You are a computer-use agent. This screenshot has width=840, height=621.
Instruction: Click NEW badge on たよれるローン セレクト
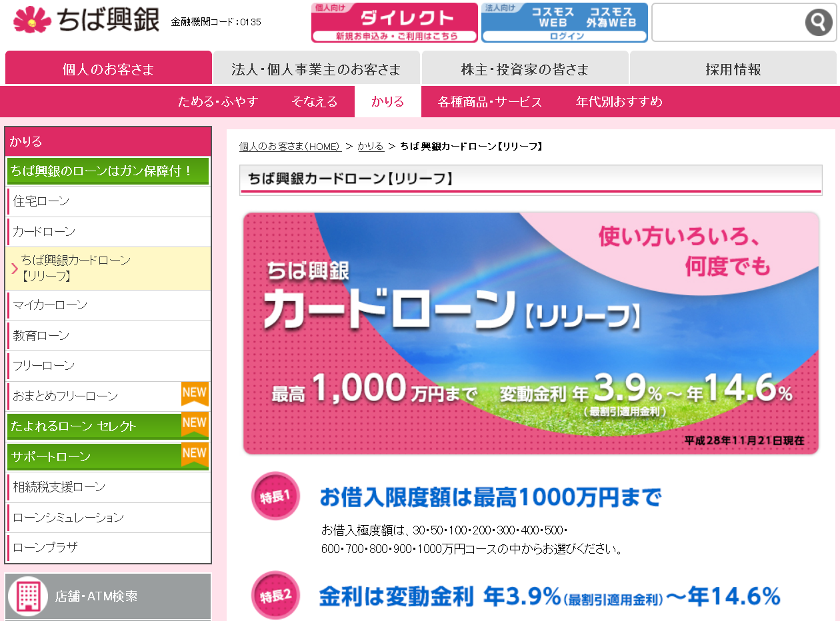195,424
